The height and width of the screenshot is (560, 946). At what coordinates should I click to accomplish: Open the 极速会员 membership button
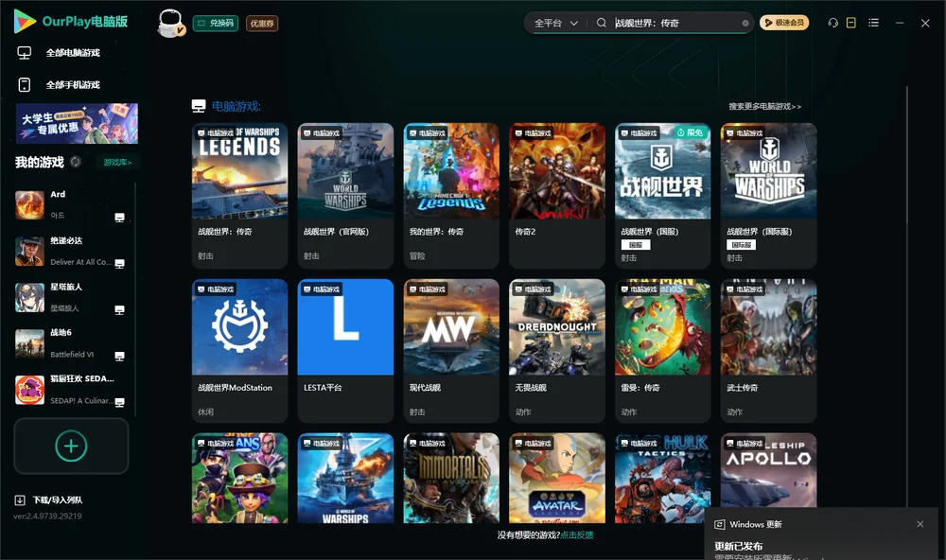coord(784,23)
